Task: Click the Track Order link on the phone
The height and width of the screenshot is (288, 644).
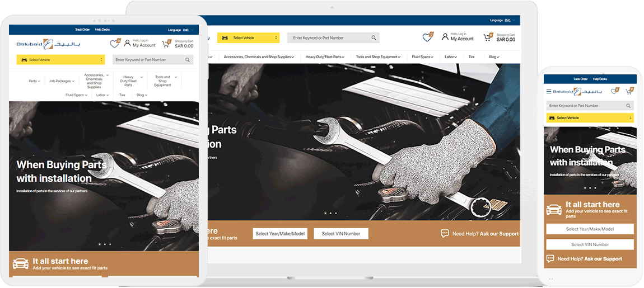Action: (581, 79)
